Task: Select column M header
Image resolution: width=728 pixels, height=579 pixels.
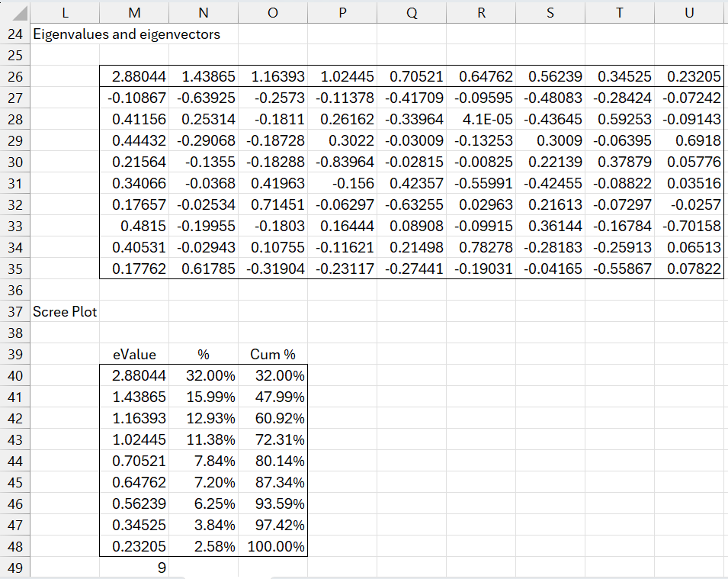Action: 134,13
